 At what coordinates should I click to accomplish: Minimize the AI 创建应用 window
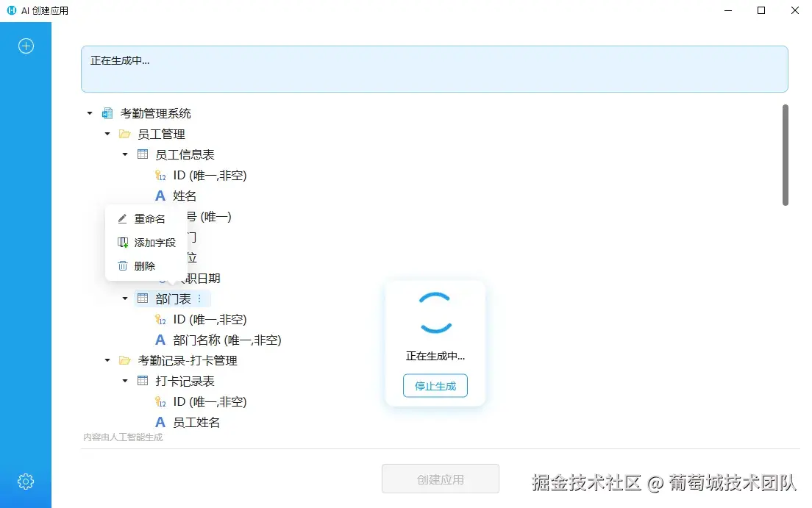(x=727, y=10)
